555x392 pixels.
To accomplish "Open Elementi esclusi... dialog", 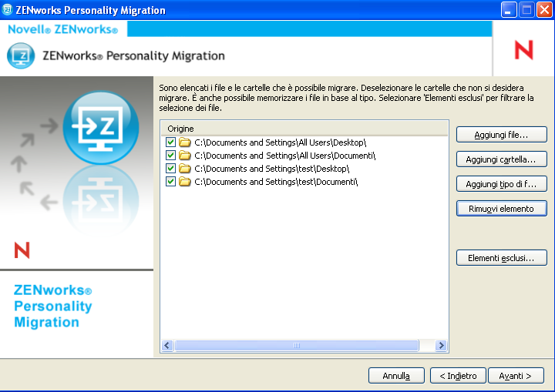I will point(502,258).
